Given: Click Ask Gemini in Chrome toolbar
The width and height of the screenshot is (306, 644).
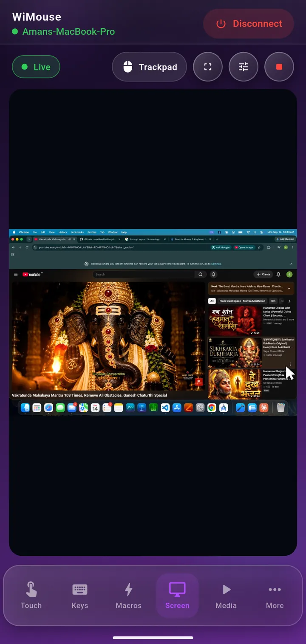Looking at the screenshot, I should [x=285, y=239].
